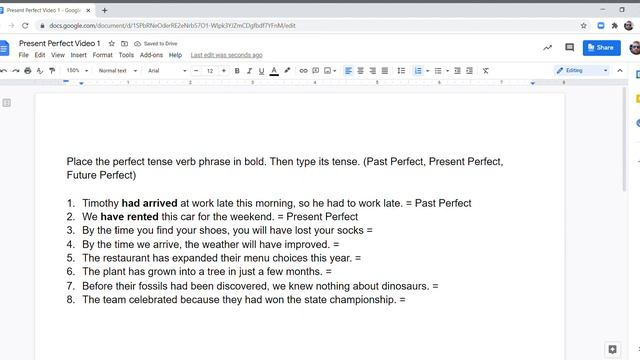Select the Paint format tool
640x360 pixels.
tap(52, 71)
